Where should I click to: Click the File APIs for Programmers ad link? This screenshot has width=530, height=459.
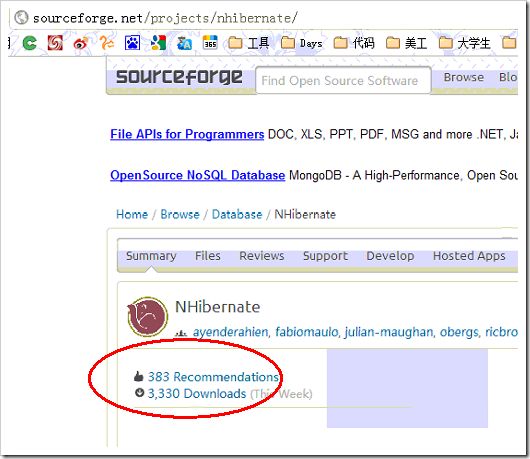pos(187,134)
